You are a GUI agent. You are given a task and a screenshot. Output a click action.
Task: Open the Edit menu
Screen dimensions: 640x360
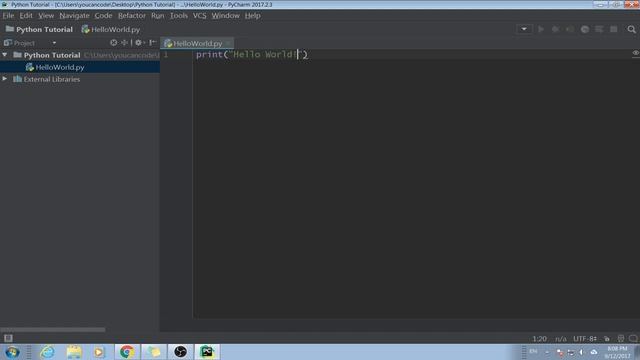26,16
